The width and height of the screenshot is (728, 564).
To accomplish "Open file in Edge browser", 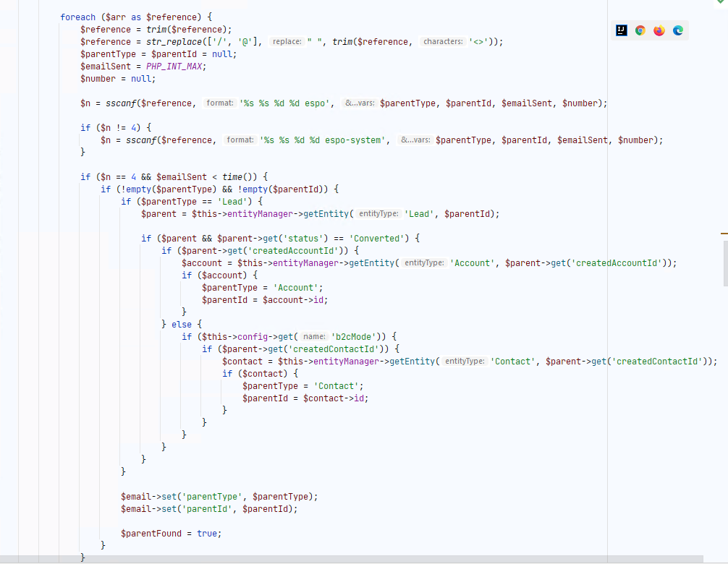I will point(678,30).
